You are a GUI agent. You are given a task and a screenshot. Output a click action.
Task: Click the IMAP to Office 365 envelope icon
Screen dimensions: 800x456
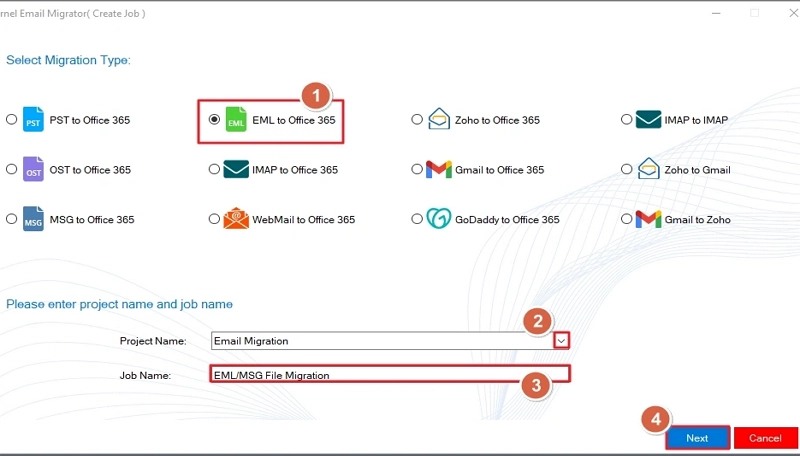click(x=236, y=169)
